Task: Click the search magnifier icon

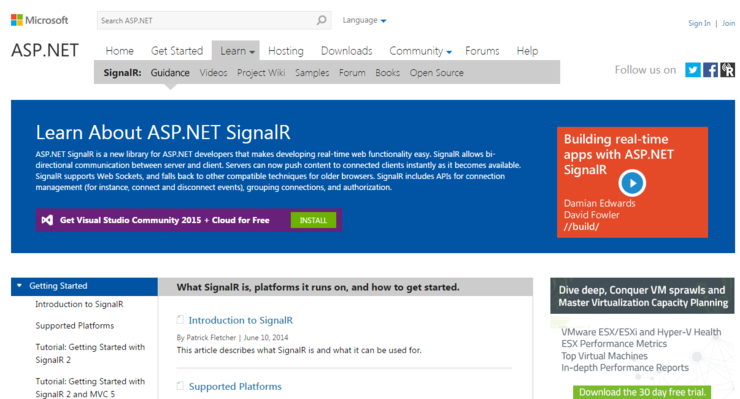Action: [321, 20]
